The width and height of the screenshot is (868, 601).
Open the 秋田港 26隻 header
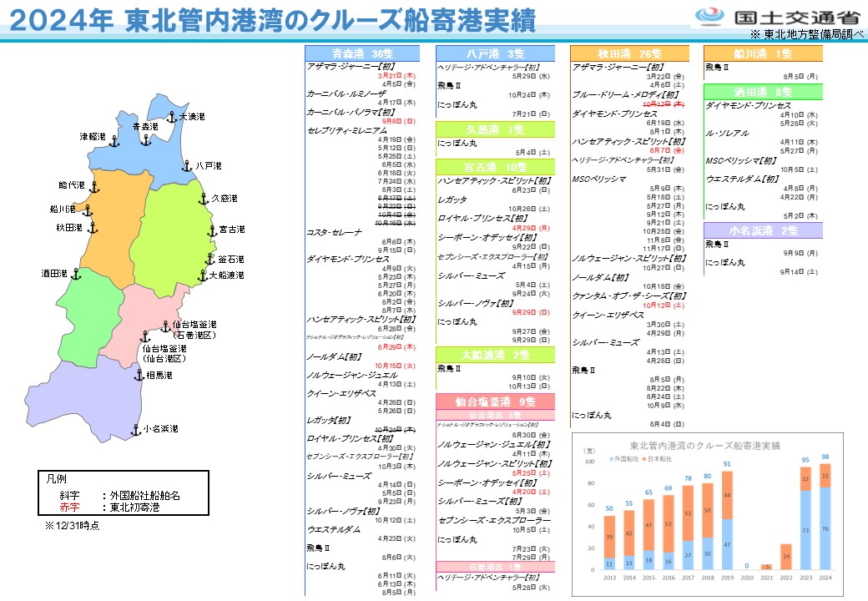point(629,53)
